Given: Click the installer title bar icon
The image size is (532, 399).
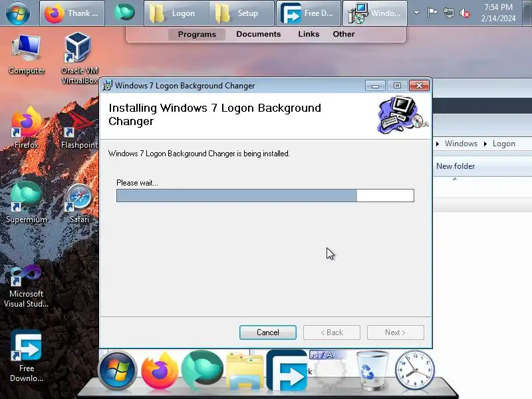Looking at the screenshot, I should 107,86.
